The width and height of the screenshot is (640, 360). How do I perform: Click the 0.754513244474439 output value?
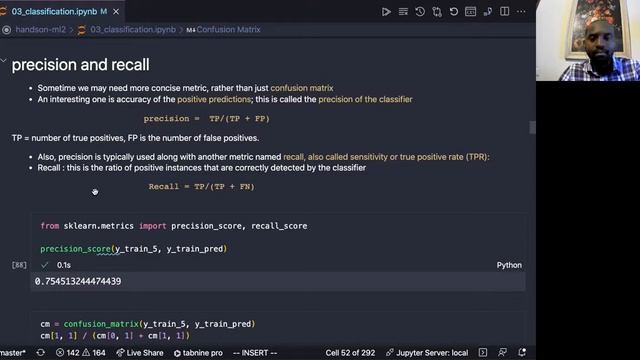click(78, 281)
